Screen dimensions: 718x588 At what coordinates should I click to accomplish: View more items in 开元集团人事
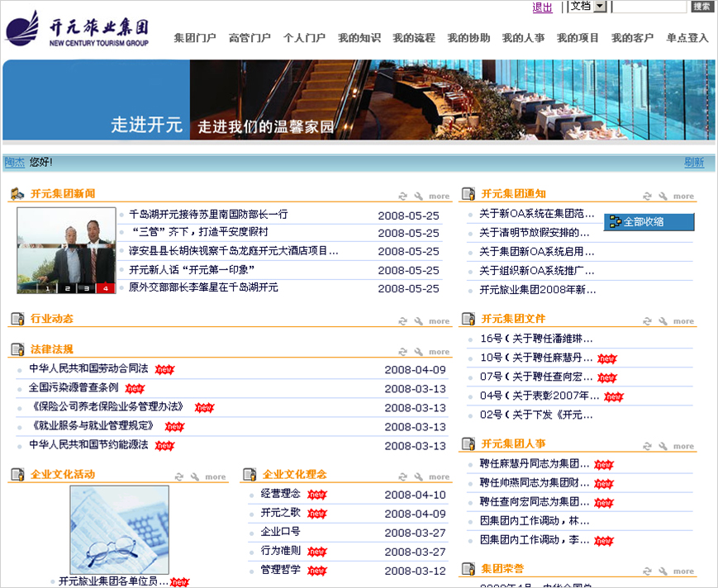[x=683, y=446]
